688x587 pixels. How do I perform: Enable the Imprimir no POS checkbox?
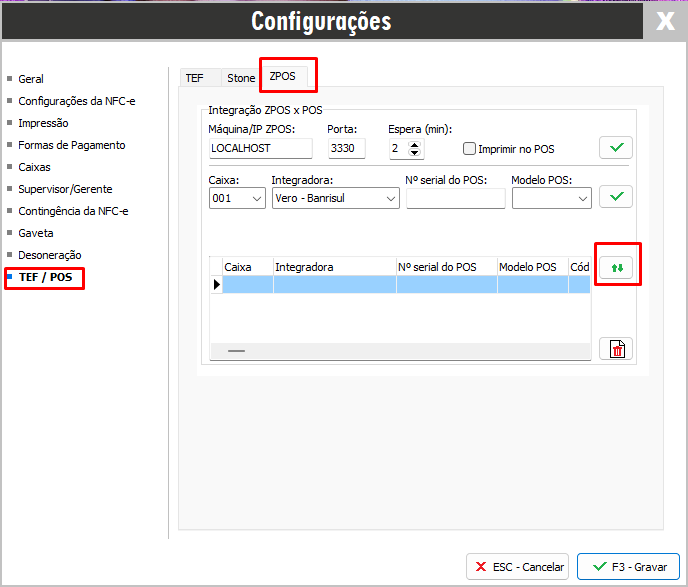(x=470, y=149)
